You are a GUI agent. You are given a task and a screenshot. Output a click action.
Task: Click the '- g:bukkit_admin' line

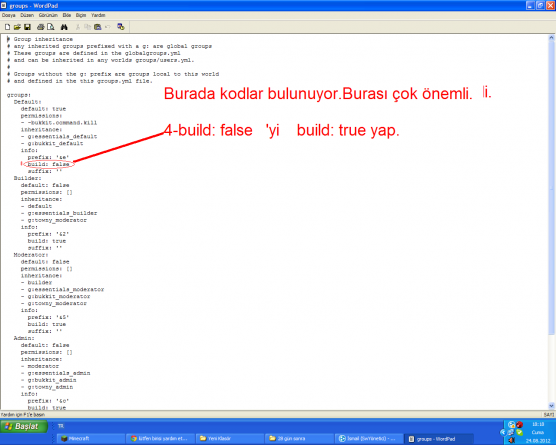[48, 380]
